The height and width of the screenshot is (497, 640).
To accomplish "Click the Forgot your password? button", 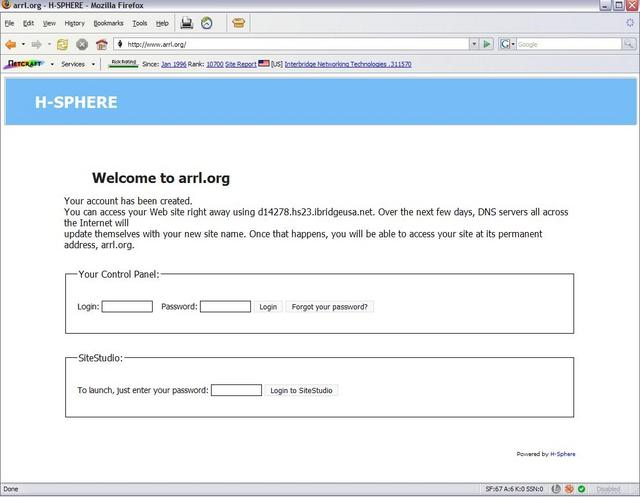I will 329,307.
